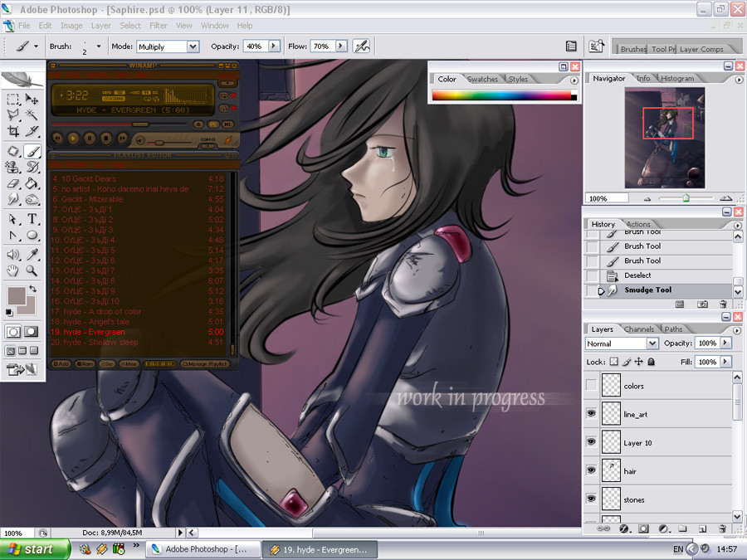Screen dimensions: 747x560
Task: Switch to Quick Mask mode
Action: click(31, 331)
